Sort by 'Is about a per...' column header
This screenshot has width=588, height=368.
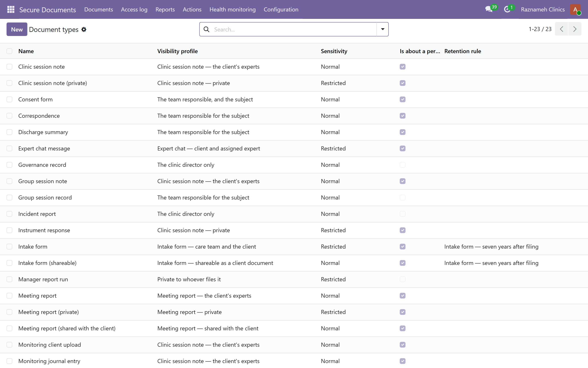pyautogui.click(x=420, y=51)
